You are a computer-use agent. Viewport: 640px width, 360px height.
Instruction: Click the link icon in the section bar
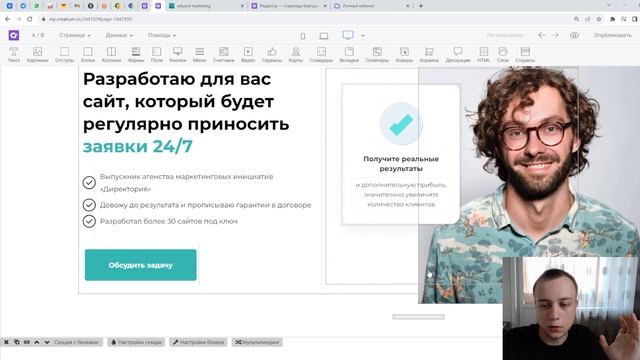coord(27,342)
